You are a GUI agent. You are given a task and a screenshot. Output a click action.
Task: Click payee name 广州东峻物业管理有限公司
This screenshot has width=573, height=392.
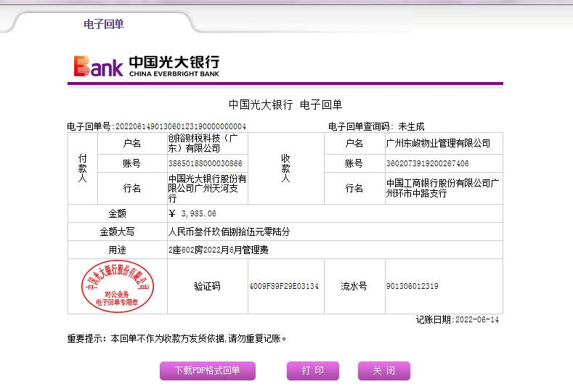438,143
